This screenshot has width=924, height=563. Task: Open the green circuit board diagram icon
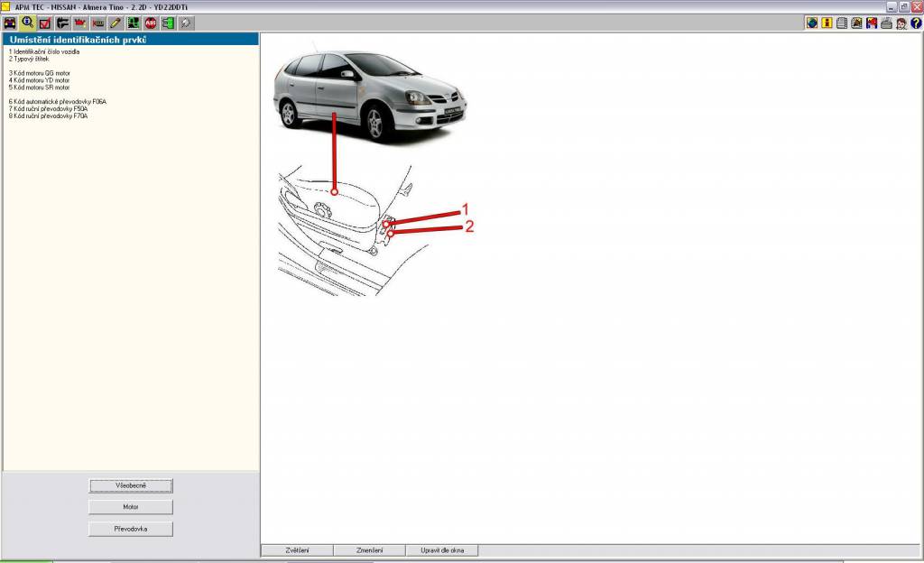(134, 23)
